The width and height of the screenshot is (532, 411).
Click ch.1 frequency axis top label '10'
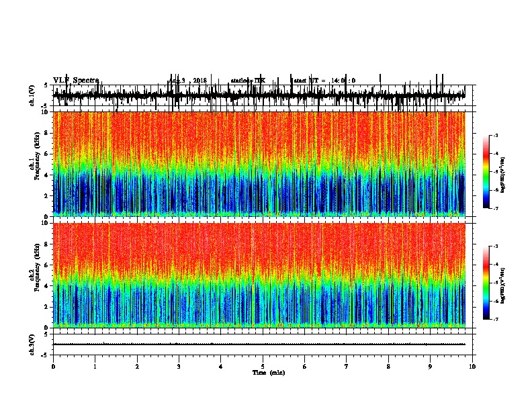click(46, 112)
